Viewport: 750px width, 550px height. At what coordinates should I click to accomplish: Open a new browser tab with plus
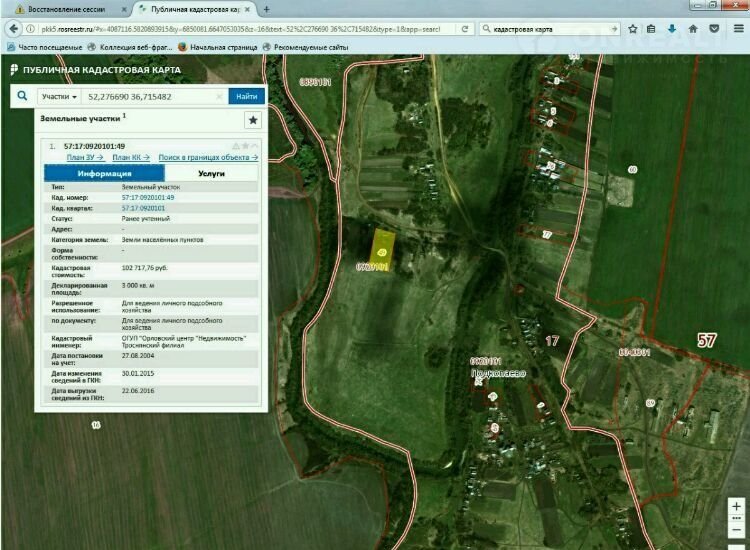266,8
